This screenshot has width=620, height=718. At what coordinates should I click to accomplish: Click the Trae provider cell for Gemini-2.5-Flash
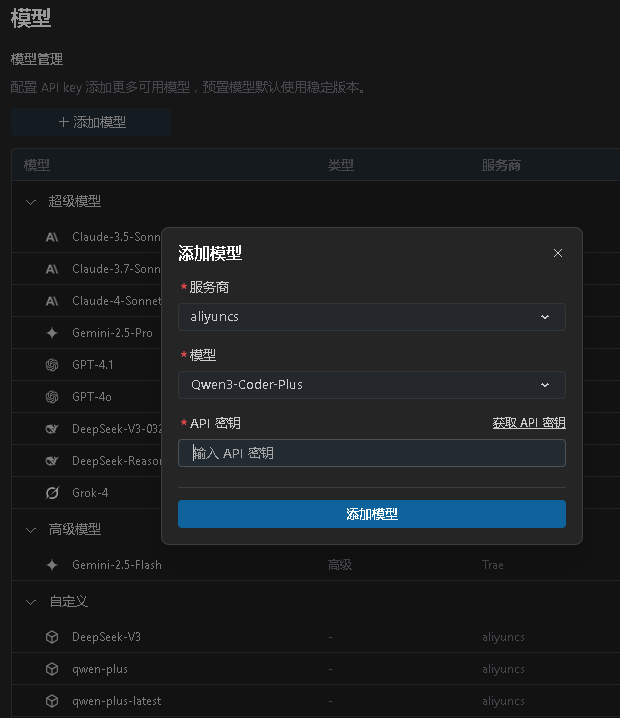(493, 565)
